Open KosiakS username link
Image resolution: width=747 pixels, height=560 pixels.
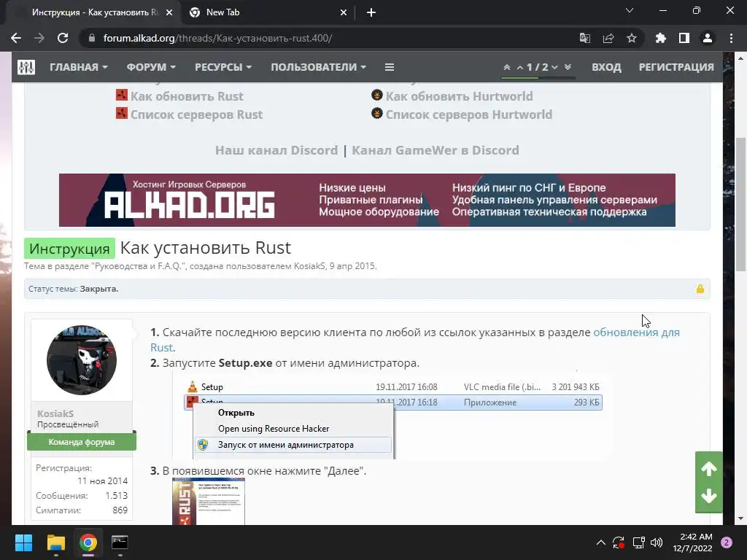(55, 413)
